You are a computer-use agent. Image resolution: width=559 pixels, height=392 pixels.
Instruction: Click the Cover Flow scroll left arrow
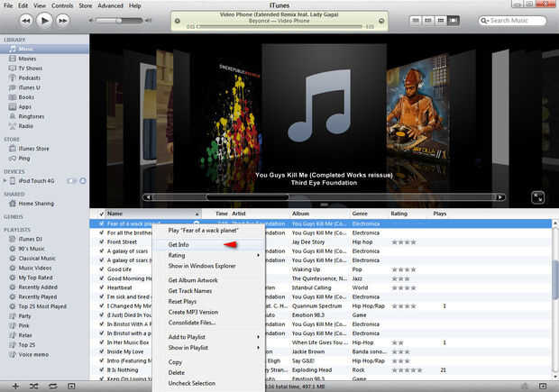[148, 197]
